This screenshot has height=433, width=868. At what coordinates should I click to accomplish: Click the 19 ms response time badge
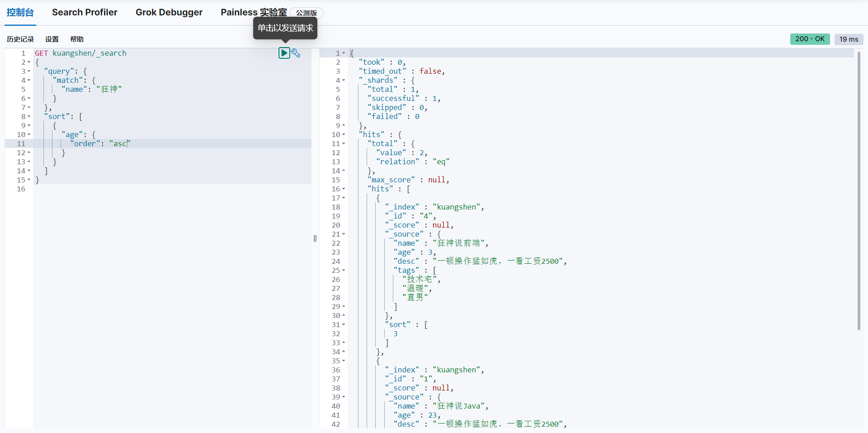click(x=849, y=39)
